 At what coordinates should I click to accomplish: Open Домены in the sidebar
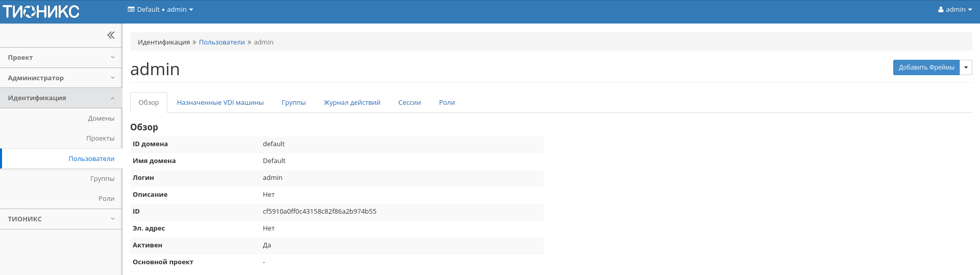tap(101, 119)
